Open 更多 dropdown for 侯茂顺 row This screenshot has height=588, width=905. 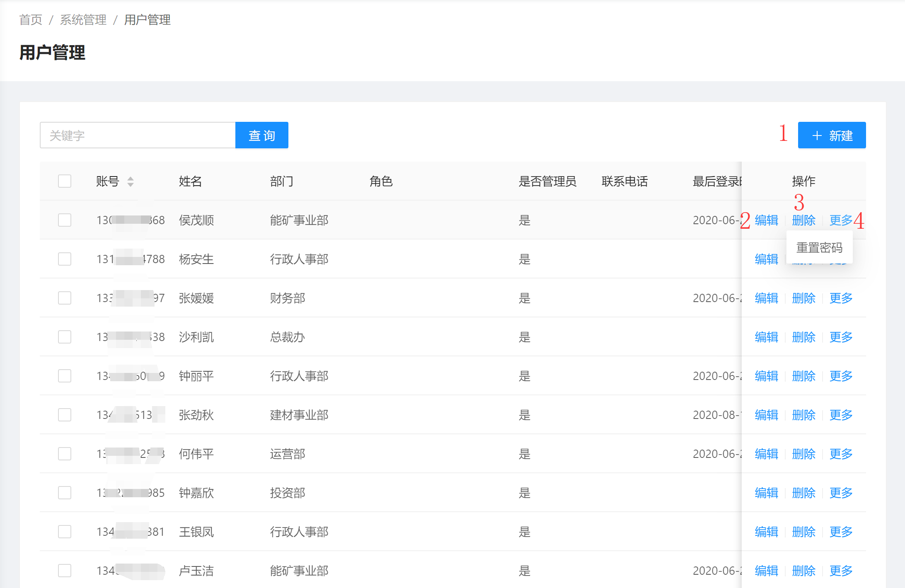click(841, 220)
